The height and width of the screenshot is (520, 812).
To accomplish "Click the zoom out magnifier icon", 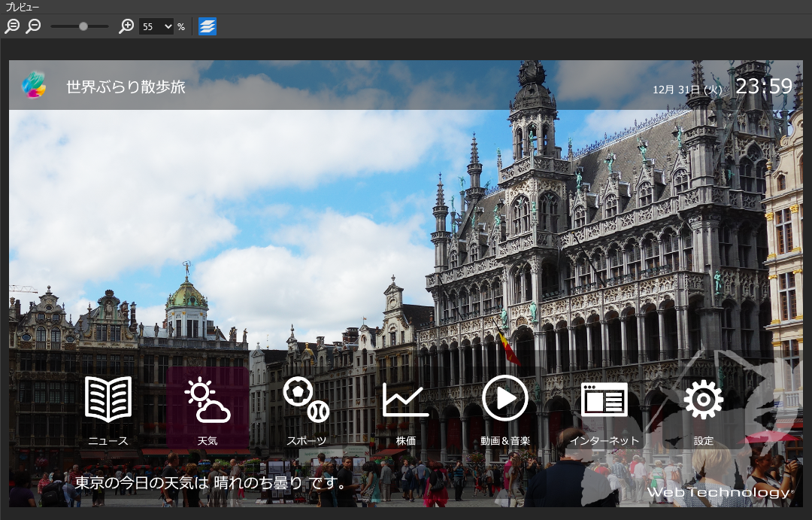I will [34, 26].
